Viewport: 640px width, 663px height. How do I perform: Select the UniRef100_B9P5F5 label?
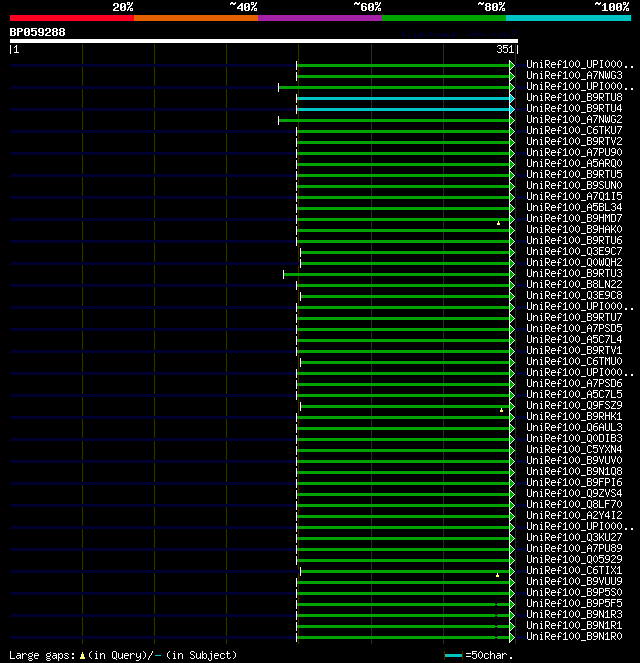coord(574,603)
